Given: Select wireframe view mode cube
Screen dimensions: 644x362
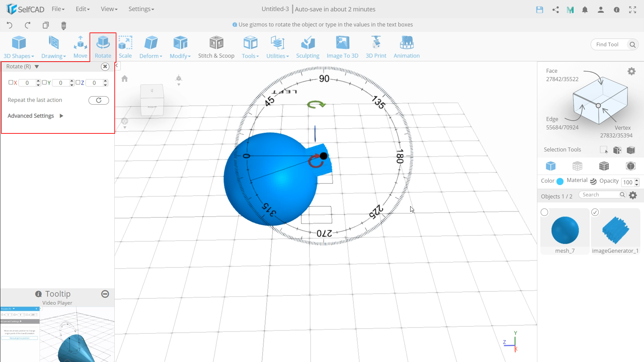Looking at the screenshot, I should [577, 166].
